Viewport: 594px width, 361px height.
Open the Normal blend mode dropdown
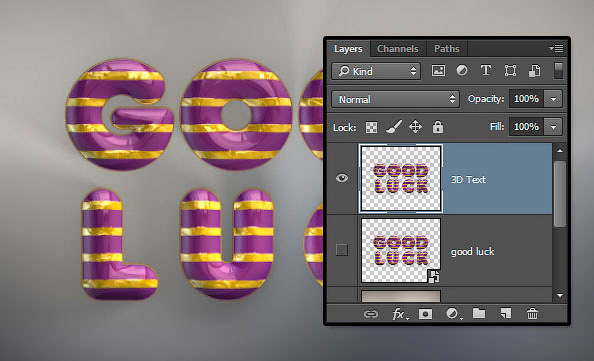point(395,99)
